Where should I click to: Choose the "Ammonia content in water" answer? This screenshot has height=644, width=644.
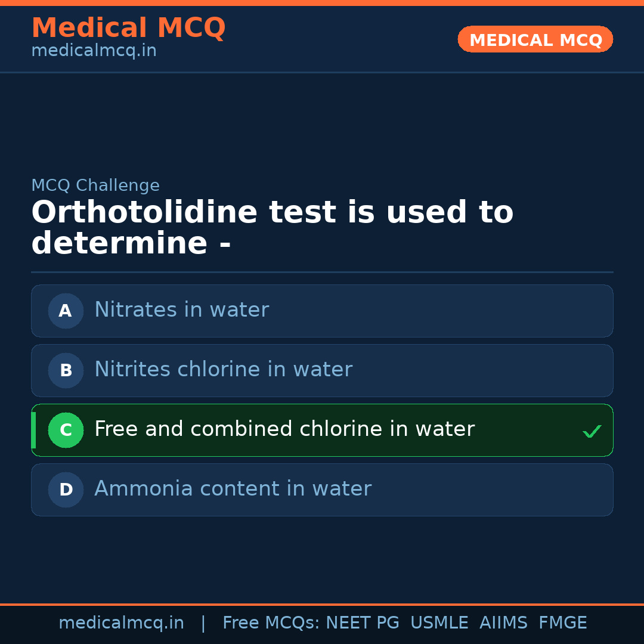[233, 489]
